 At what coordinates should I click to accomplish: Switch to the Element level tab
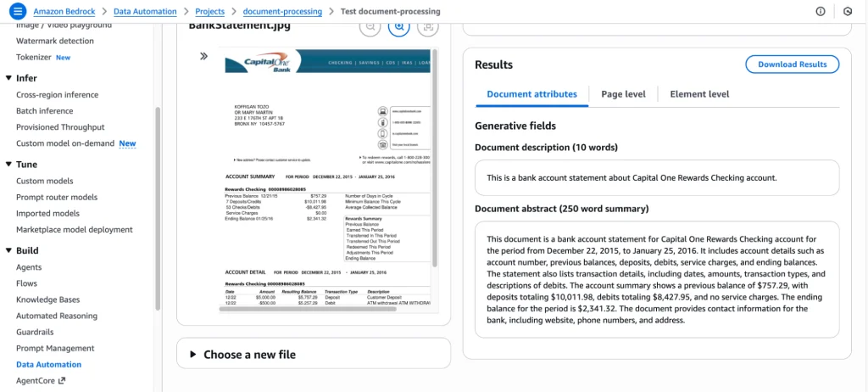699,94
